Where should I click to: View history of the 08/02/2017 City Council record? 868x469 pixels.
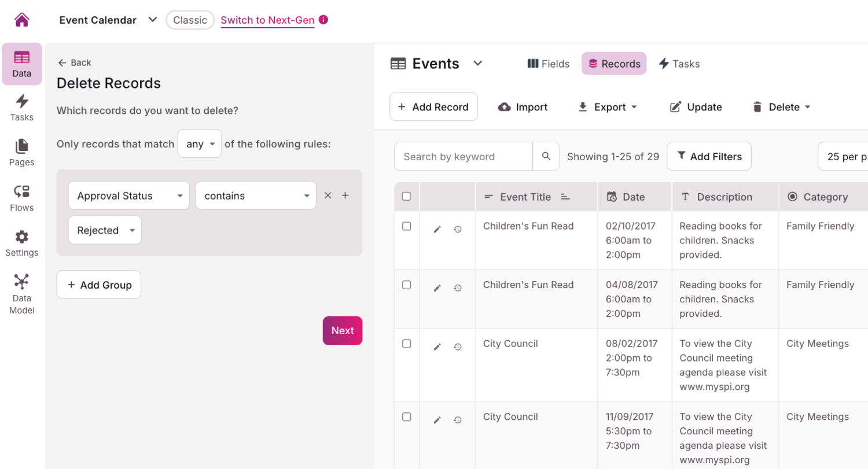point(458,347)
